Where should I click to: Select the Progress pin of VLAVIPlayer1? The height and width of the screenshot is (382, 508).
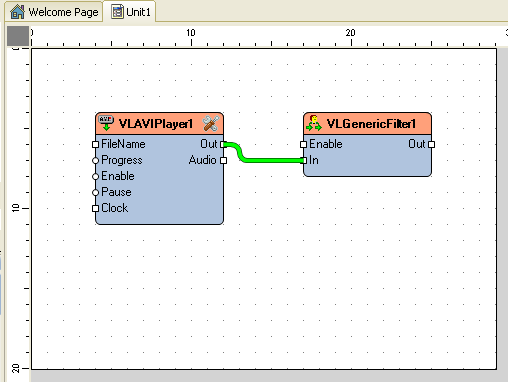[x=96, y=160]
